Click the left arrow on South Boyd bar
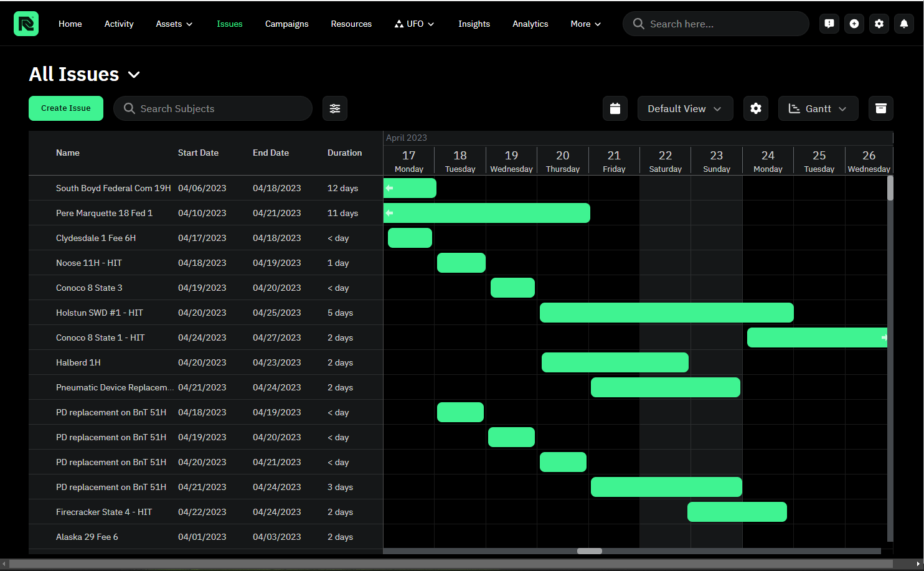 click(390, 188)
